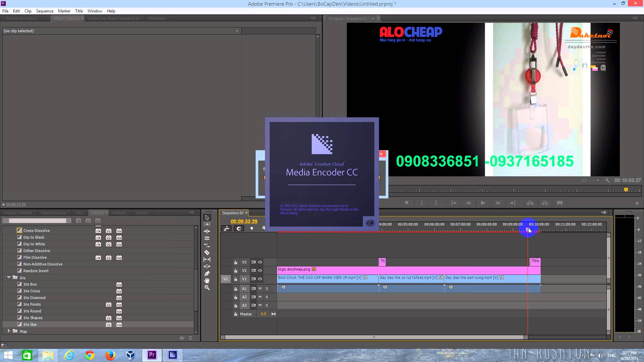Screen dimensions: 644x362
Task: Mute audio track A1
Action: click(260, 288)
